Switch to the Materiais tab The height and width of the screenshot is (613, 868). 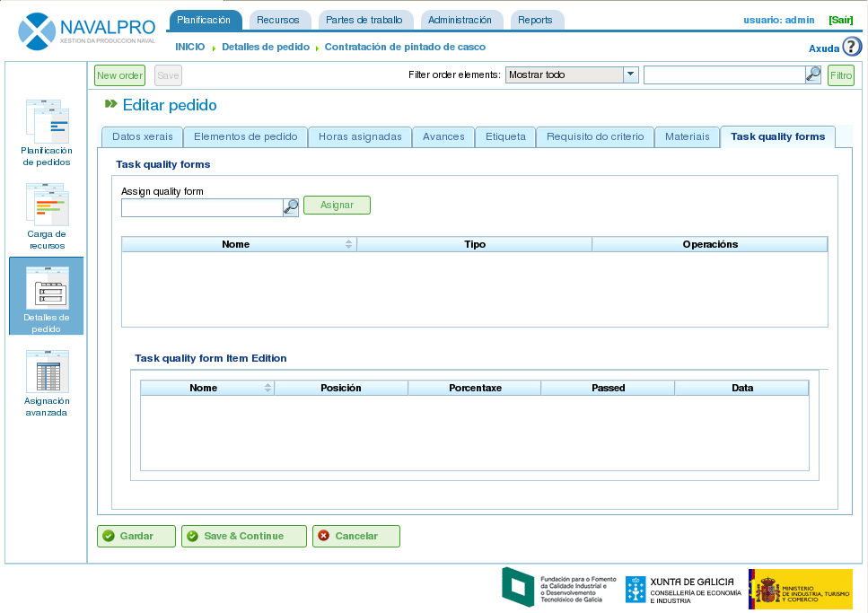[x=687, y=137]
